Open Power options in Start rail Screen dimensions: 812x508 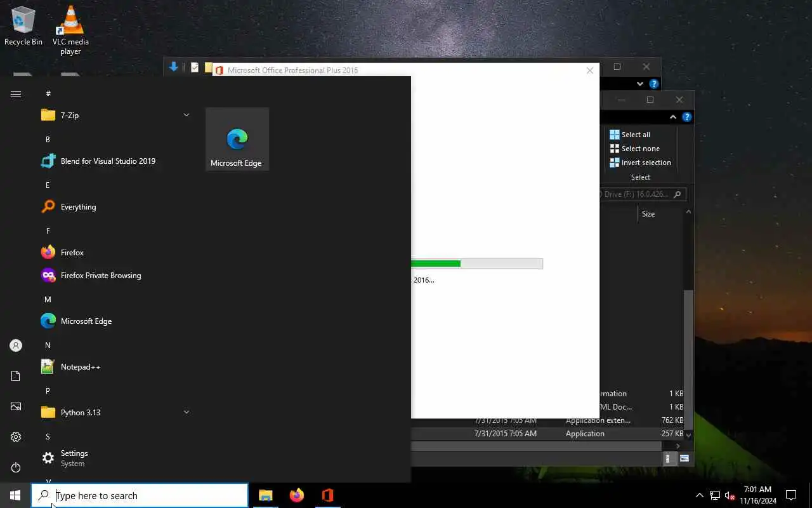coord(16,467)
